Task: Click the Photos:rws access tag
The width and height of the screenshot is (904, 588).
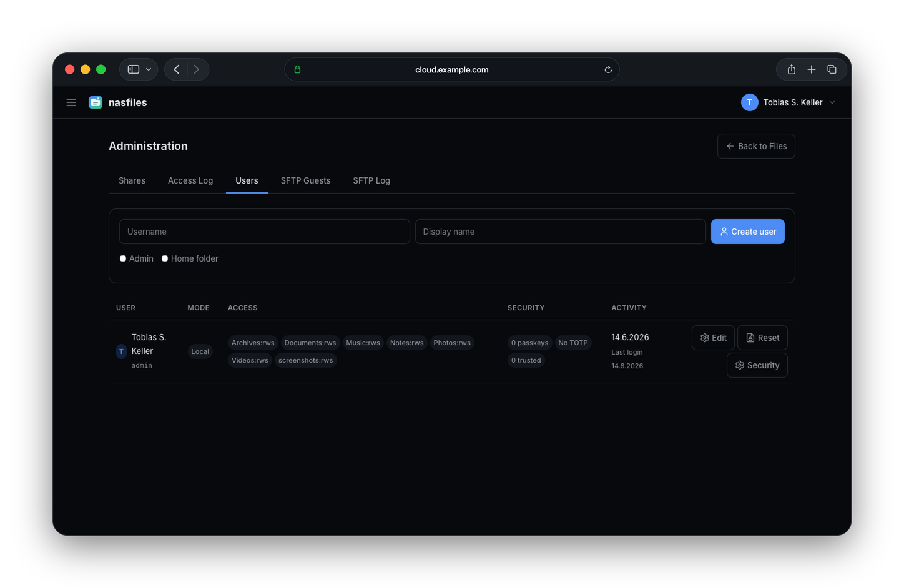Action: [x=452, y=343]
